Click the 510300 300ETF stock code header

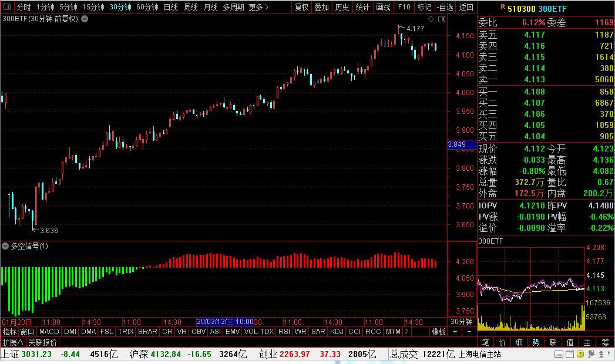pyautogui.click(x=537, y=8)
